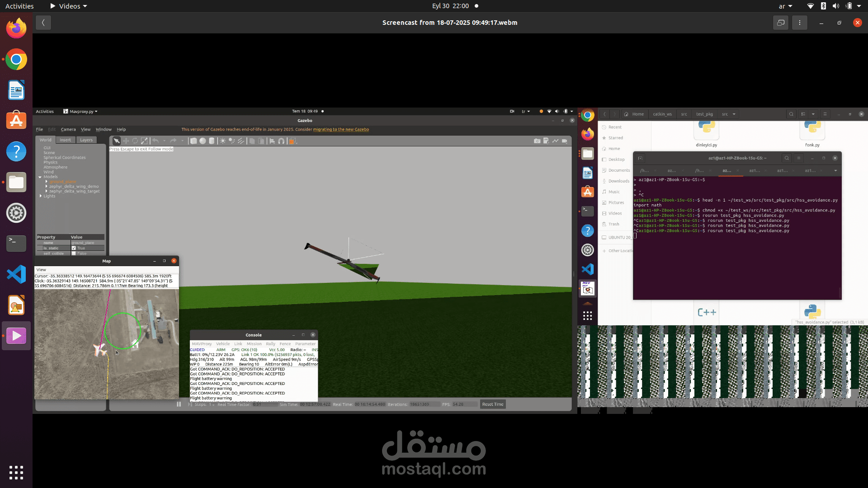Open the Videos app menu in top bar

[69, 6]
